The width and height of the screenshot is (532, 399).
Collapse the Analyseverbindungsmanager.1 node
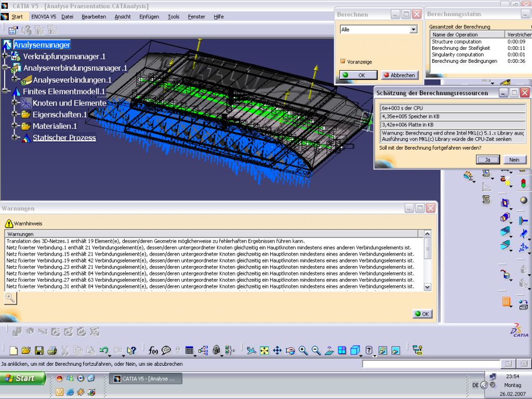tap(4, 67)
